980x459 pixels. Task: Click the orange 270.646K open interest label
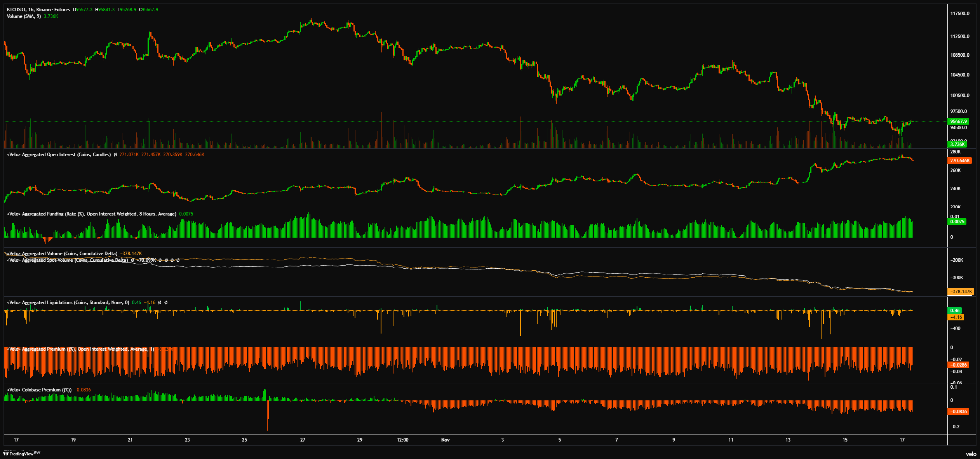coord(960,161)
